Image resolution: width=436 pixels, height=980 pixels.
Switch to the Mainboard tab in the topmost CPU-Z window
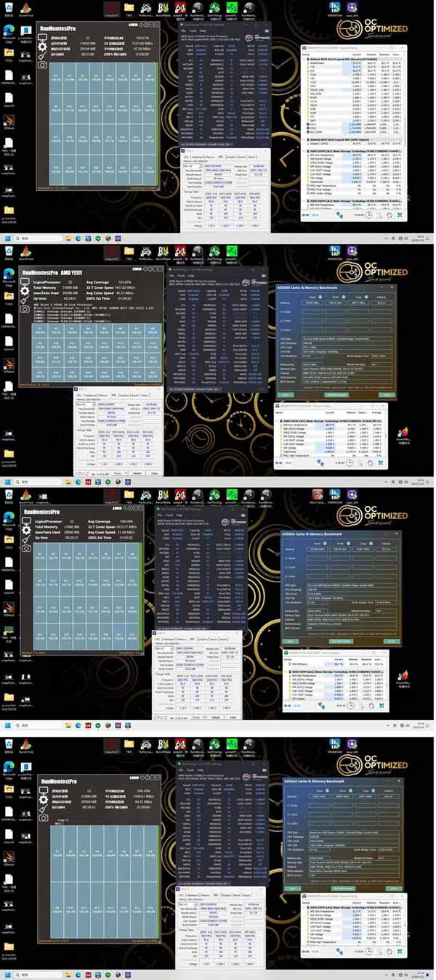(198, 156)
